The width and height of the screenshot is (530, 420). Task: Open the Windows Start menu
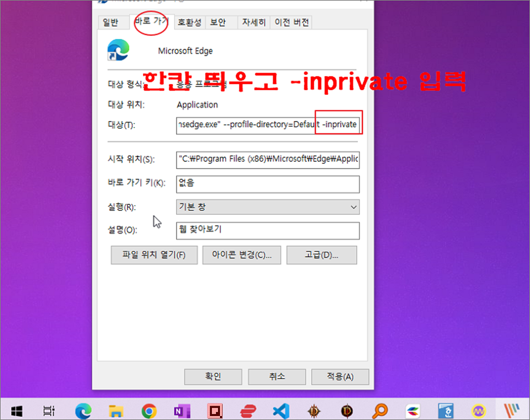pyautogui.click(x=17, y=411)
